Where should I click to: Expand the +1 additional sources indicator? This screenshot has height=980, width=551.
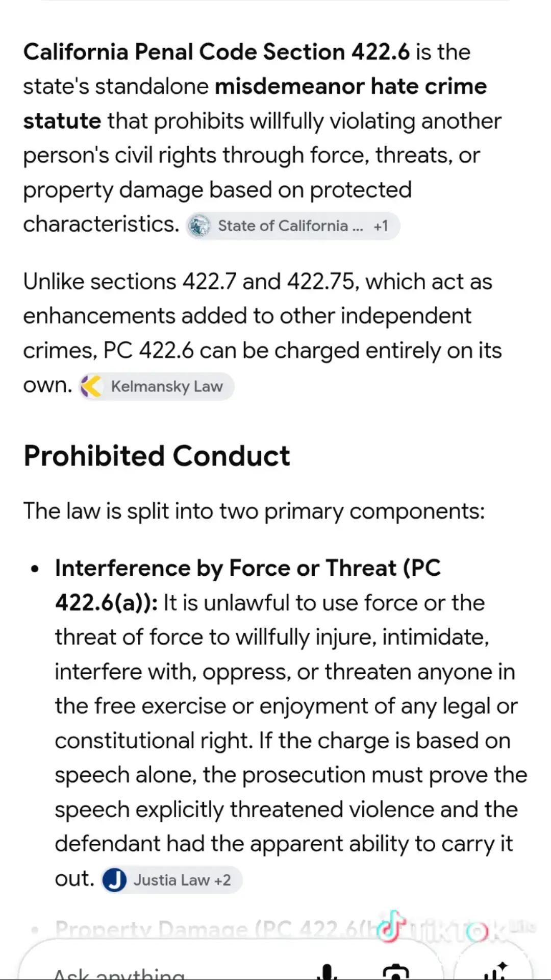tap(381, 226)
